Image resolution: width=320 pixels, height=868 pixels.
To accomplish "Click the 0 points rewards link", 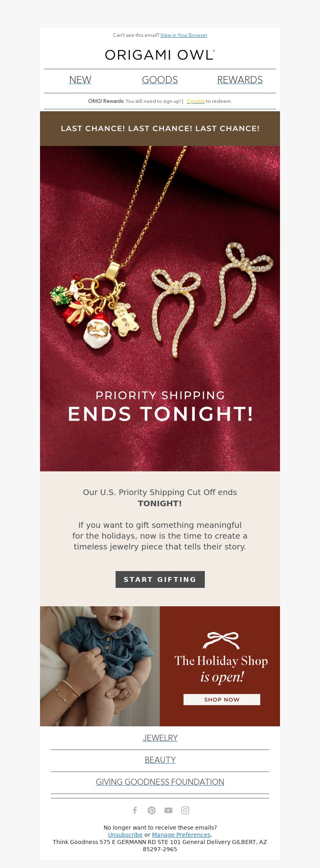I will (196, 101).
